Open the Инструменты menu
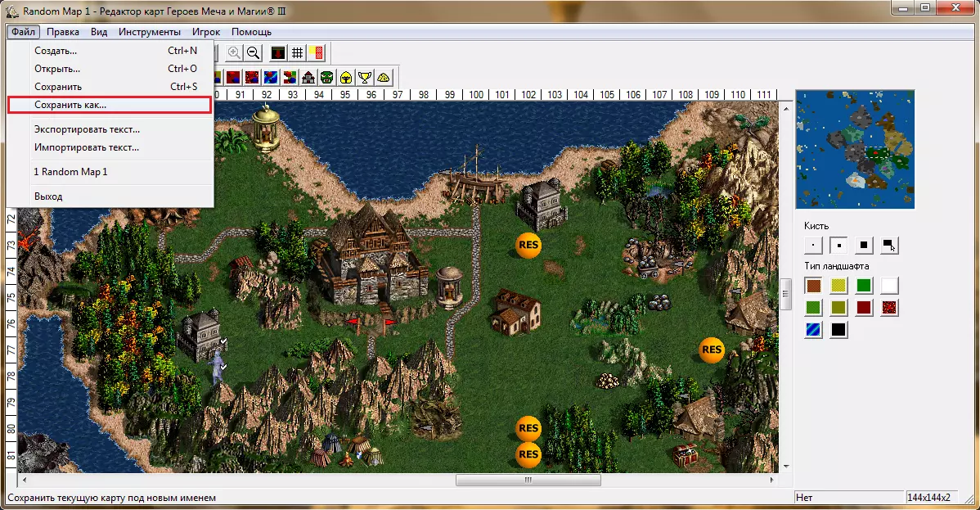The height and width of the screenshot is (510, 980). (150, 31)
